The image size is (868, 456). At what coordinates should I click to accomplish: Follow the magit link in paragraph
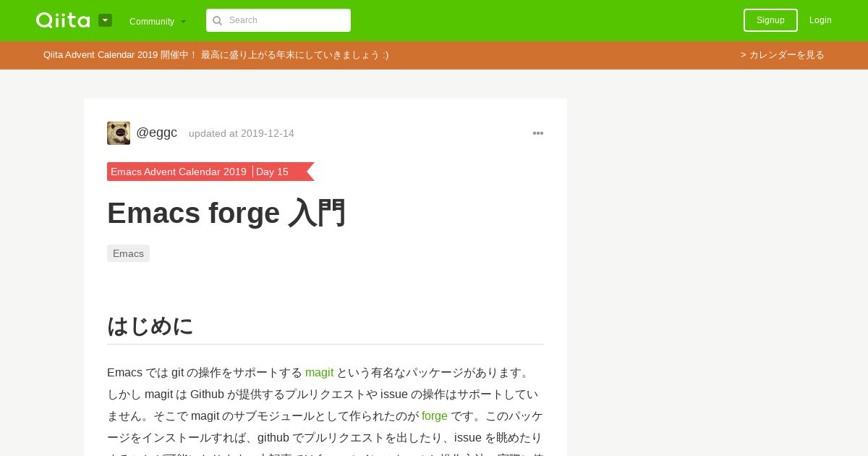[x=319, y=373]
